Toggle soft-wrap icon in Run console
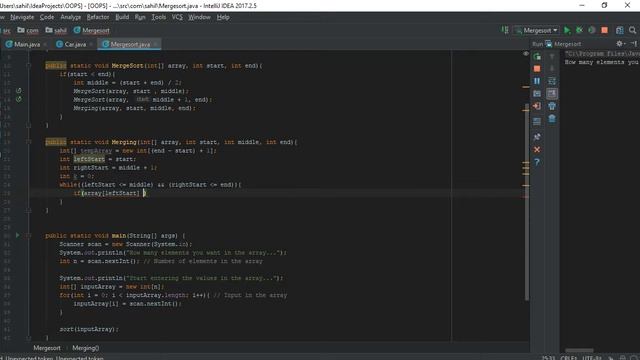 [x=552, y=81]
